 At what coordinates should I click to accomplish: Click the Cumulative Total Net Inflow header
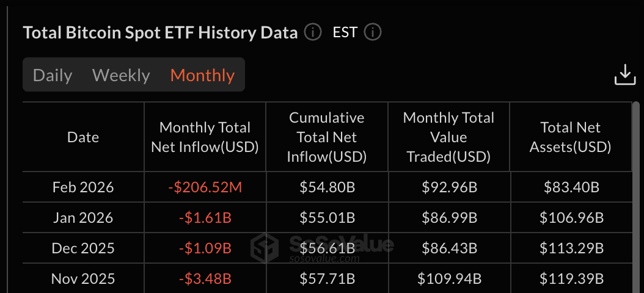(327, 137)
